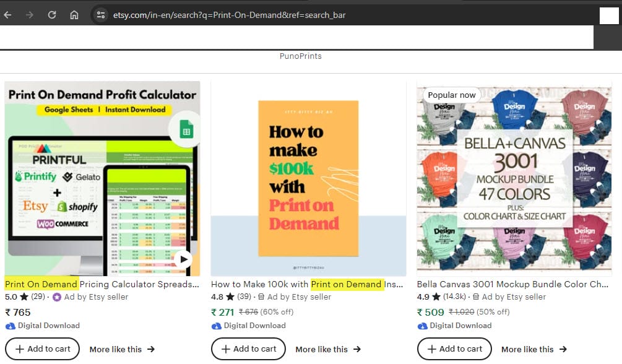The height and width of the screenshot is (364, 622).
Task: Click Ad by Etsy seller under How to Make 100k
Action: click(299, 297)
